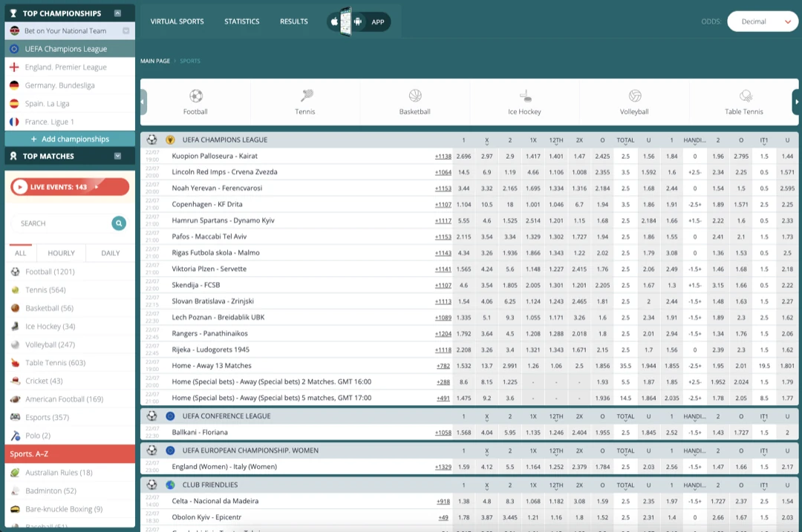The width and height of the screenshot is (802, 532).
Task: Click Add championships button
Action: tap(70, 139)
